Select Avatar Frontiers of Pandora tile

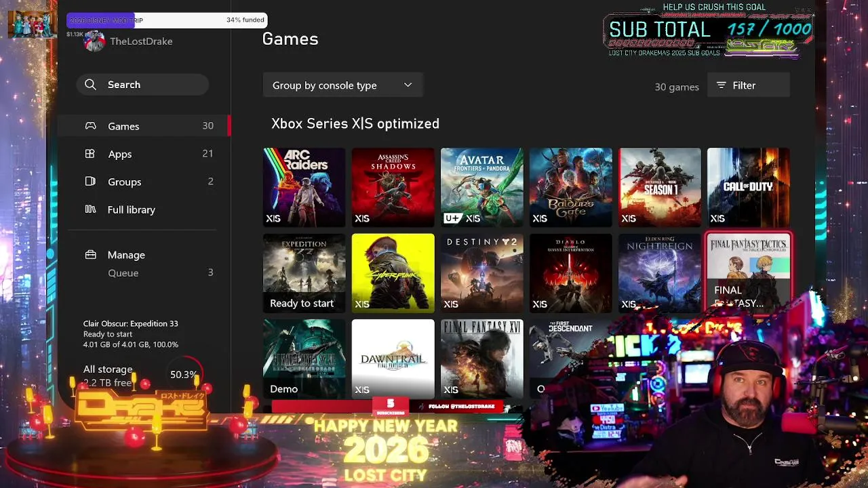[481, 187]
